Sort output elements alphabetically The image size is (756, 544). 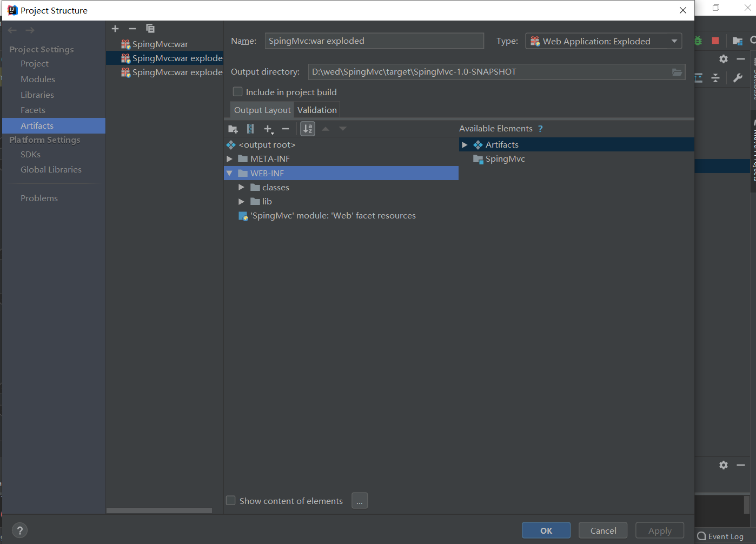point(307,129)
